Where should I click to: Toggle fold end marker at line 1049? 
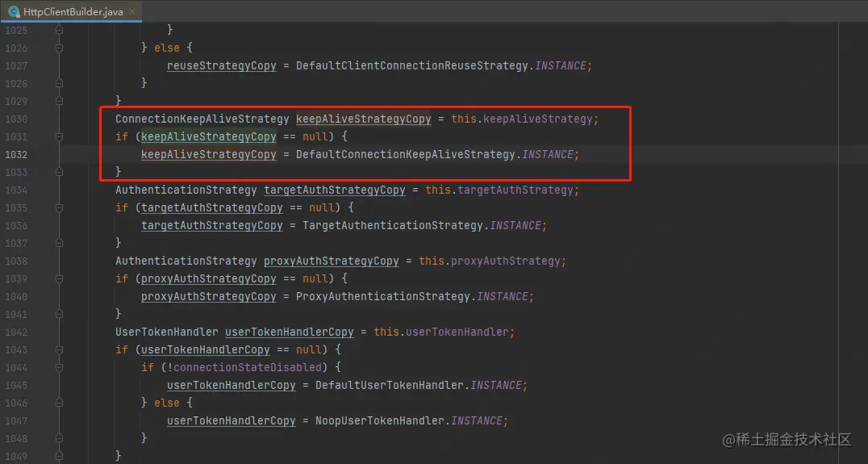[x=59, y=456]
